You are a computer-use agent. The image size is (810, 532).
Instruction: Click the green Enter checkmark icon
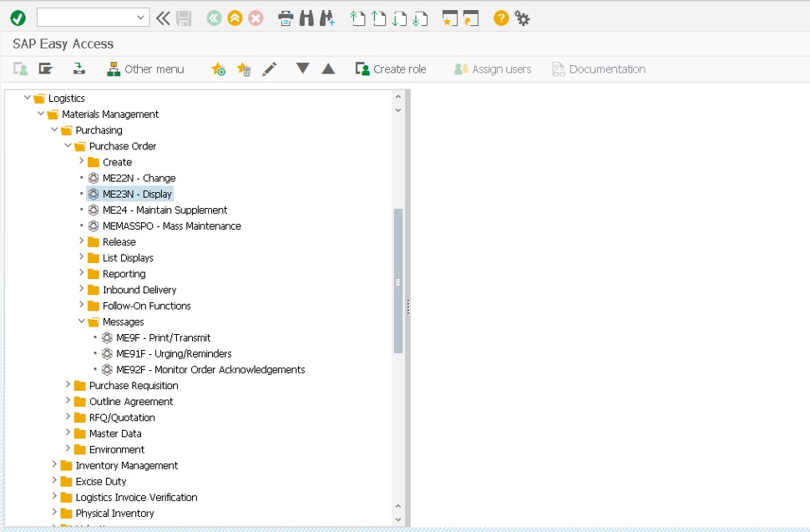(18, 18)
